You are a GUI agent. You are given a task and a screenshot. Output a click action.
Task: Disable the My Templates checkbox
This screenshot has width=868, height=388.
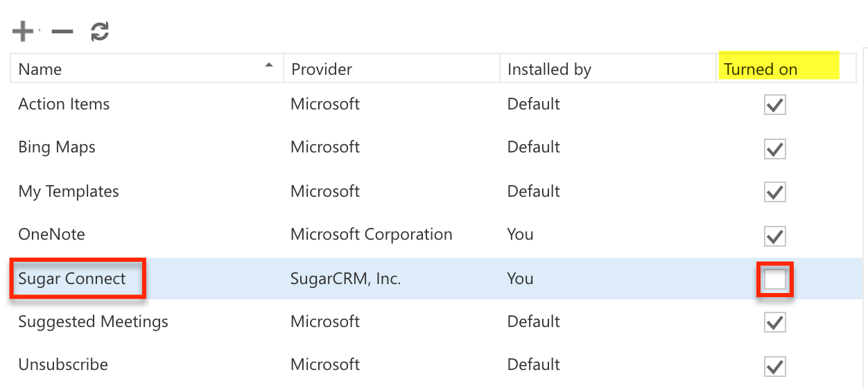774,192
